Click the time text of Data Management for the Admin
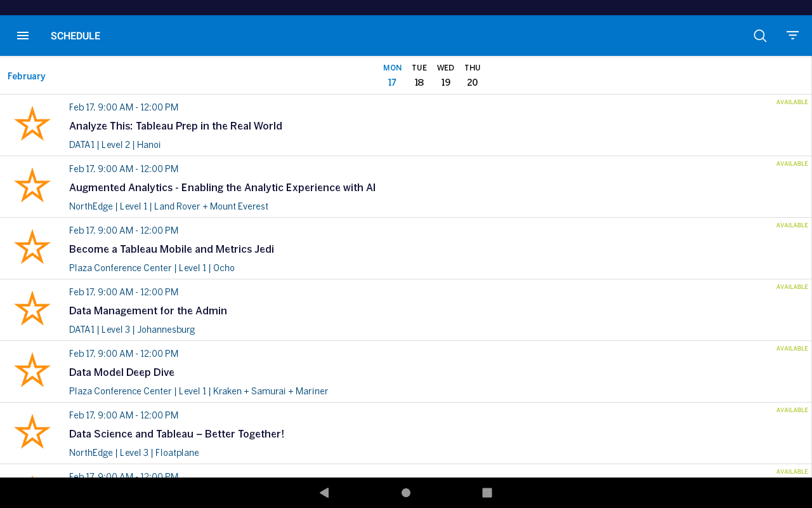The image size is (812, 508). (124, 292)
